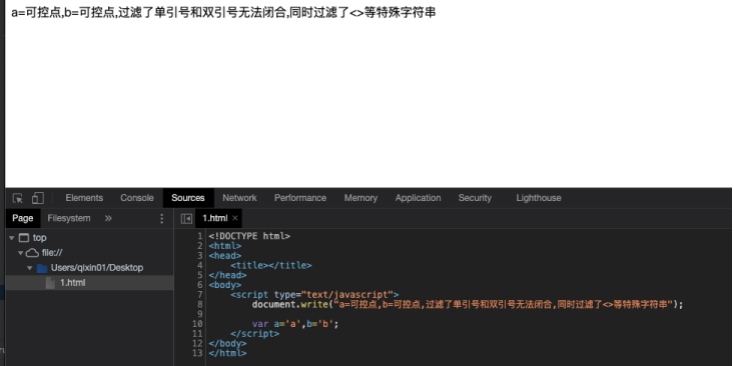Open 1.html in the file tree

click(73, 283)
